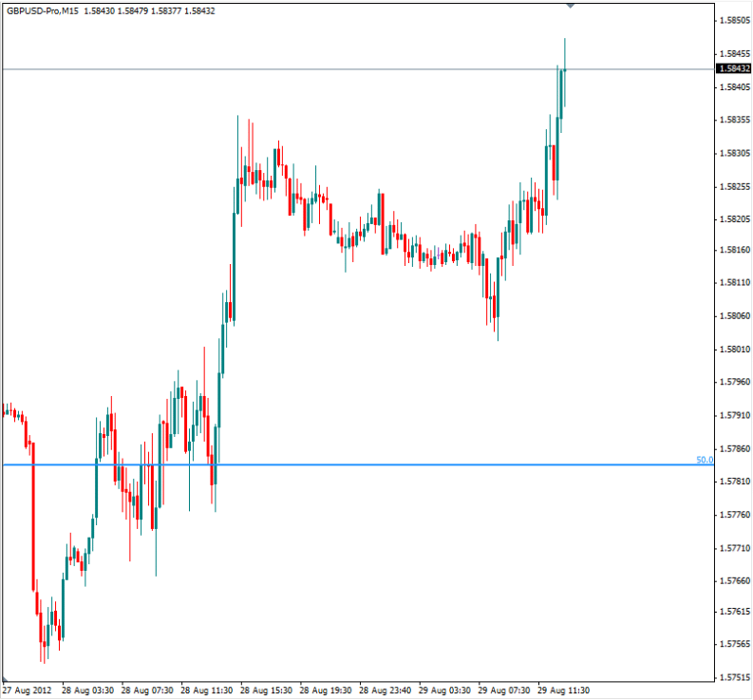
Task: Click the latest candle at the chart high
Action: point(564,85)
